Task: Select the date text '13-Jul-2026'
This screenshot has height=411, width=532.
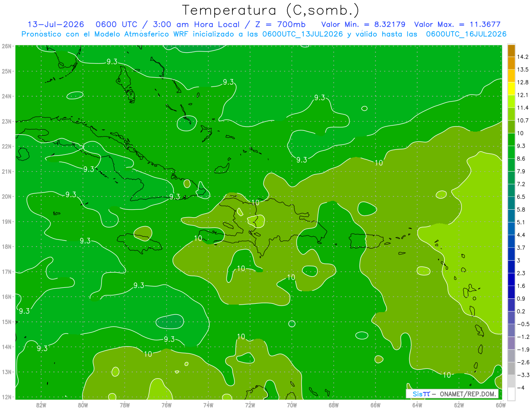Action: click(56, 24)
